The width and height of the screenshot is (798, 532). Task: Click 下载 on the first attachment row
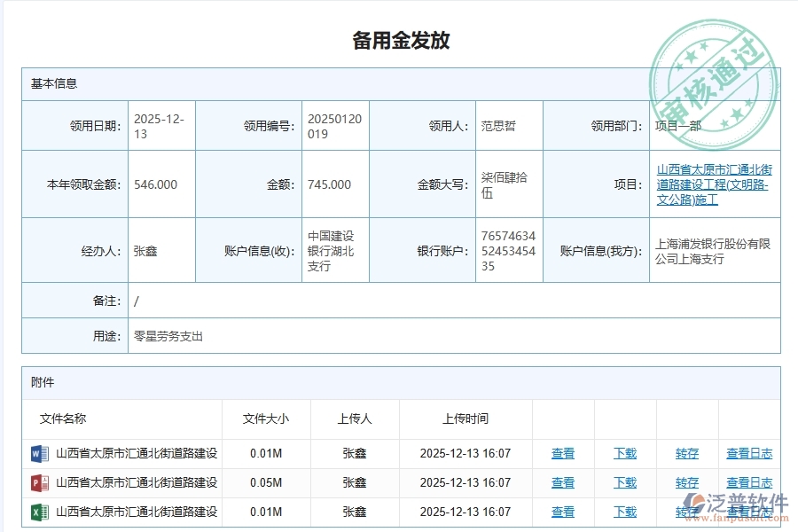click(624, 453)
